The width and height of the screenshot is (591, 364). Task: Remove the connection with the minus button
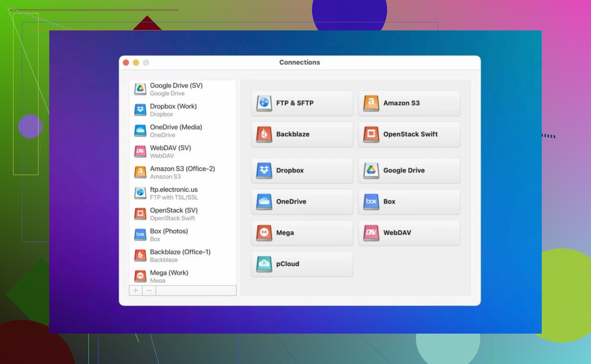pos(149,291)
